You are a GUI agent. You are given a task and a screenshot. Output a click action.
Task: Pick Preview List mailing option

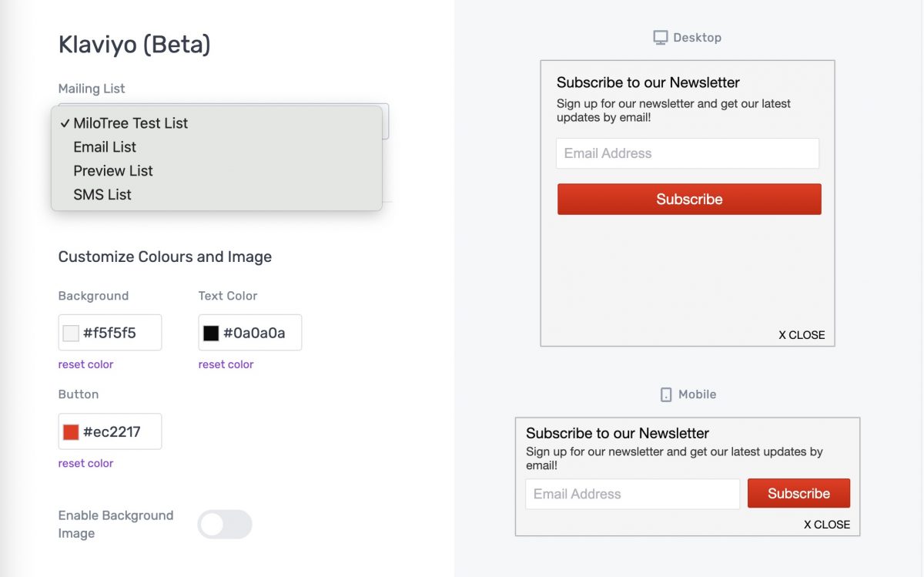click(x=113, y=171)
